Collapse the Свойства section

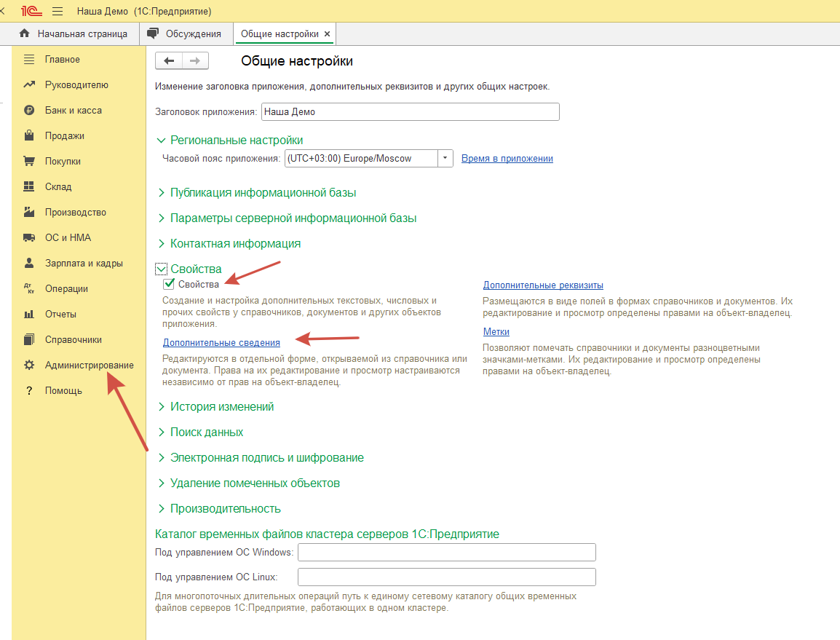pos(162,269)
